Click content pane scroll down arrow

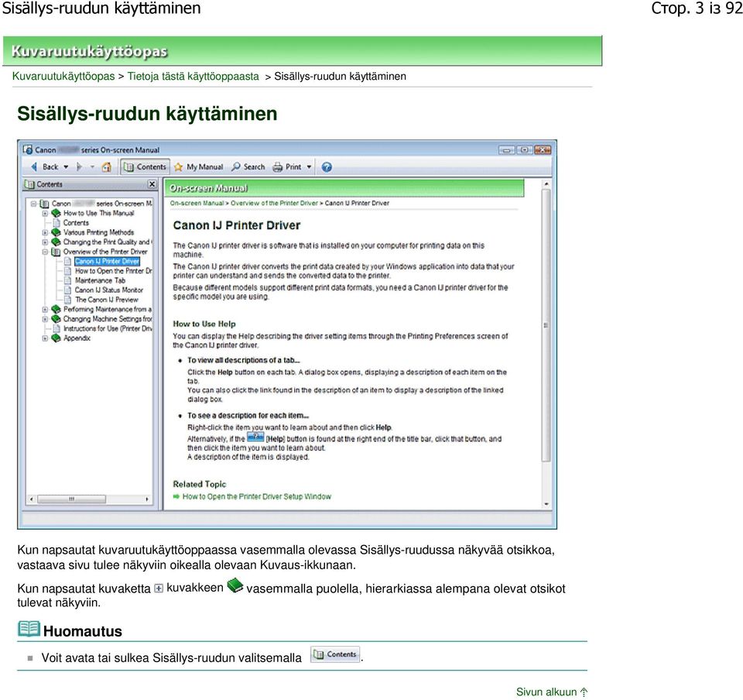546,504
